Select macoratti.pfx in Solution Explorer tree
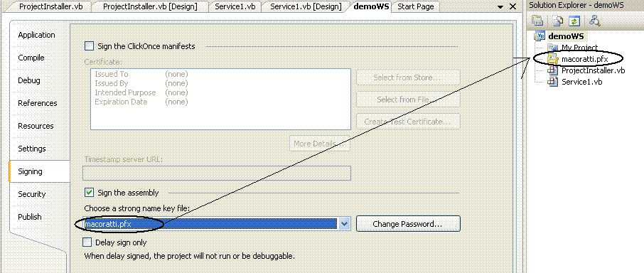Viewport: 644px width, 273px height. pyautogui.click(x=584, y=59)
